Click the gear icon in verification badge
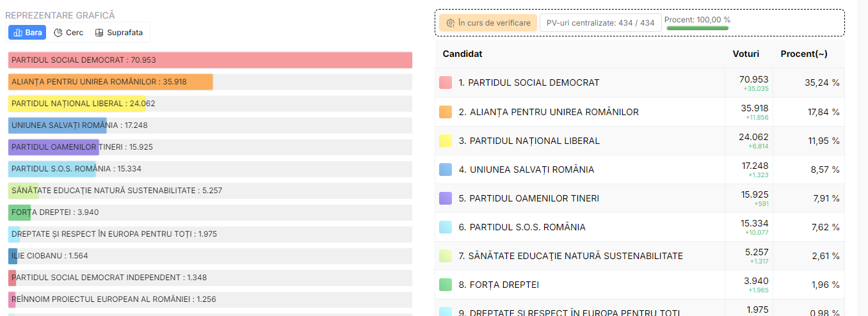Viewport: 868px width, 316px height. (451, 23)
